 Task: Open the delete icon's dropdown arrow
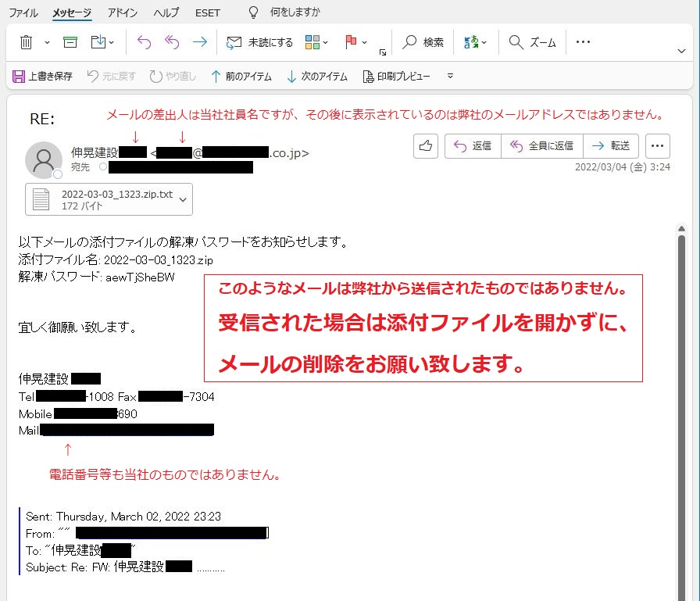tap(45, 42)
